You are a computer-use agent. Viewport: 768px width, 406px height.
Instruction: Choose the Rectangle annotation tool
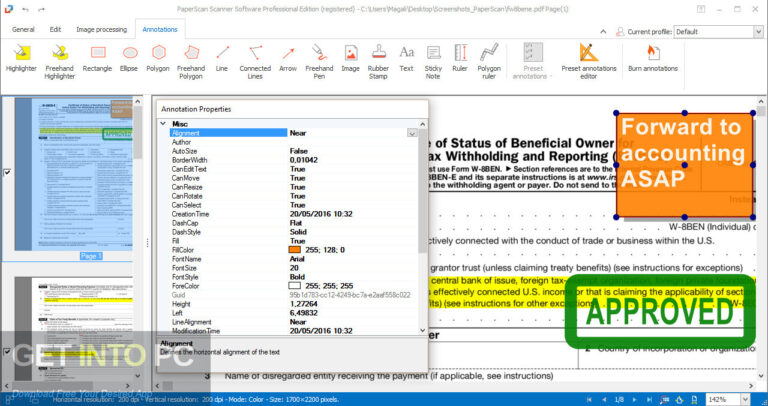pyautogui.click(x=97, y=58)
